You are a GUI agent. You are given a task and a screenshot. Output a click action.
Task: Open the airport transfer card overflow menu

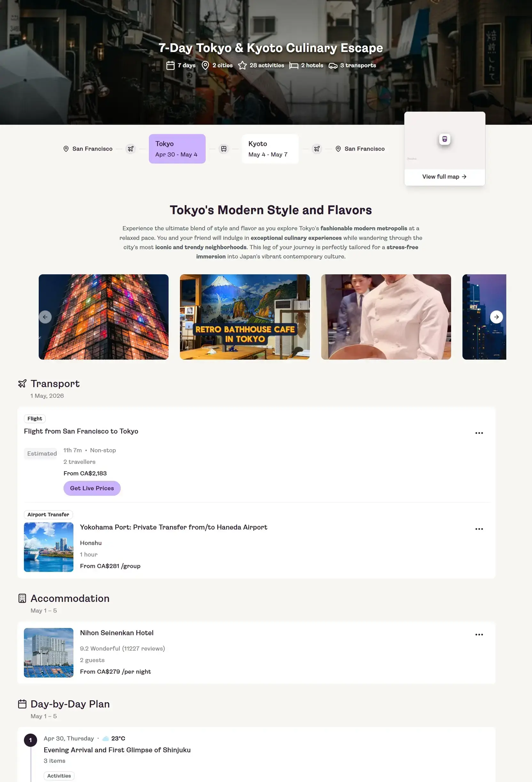[479, 529]
